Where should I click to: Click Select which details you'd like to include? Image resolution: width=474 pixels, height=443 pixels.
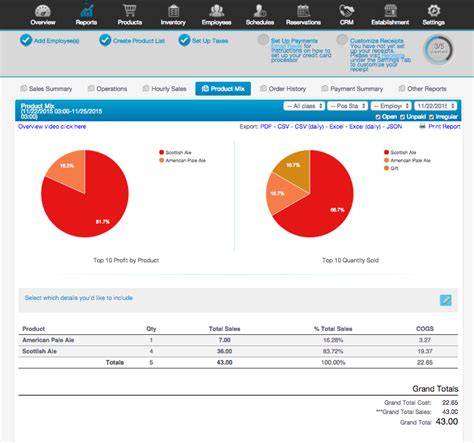point(79,298)
